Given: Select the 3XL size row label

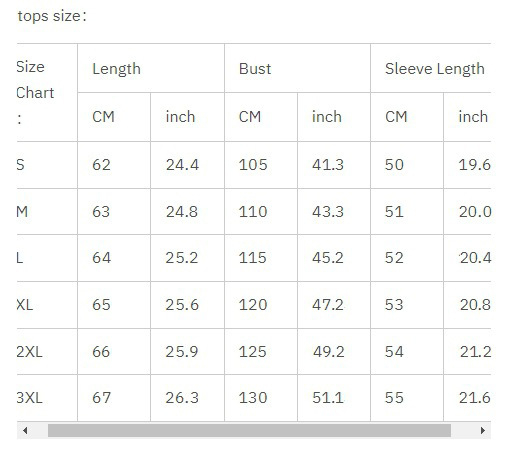Looking at the screenshot, I should [29, 398].
